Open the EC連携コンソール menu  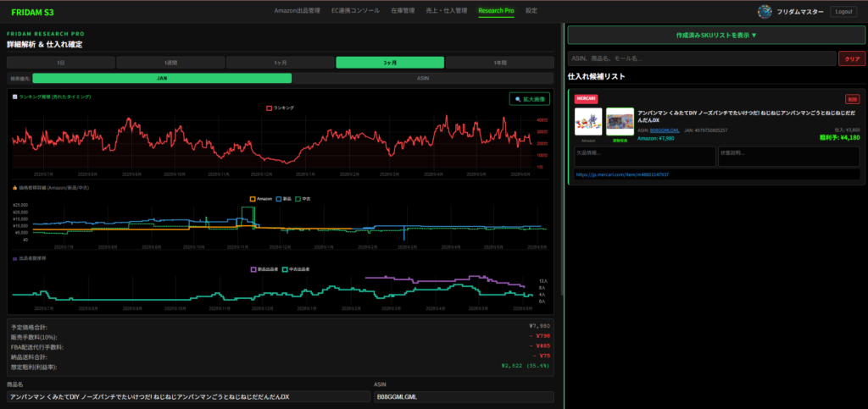(355, 10)
